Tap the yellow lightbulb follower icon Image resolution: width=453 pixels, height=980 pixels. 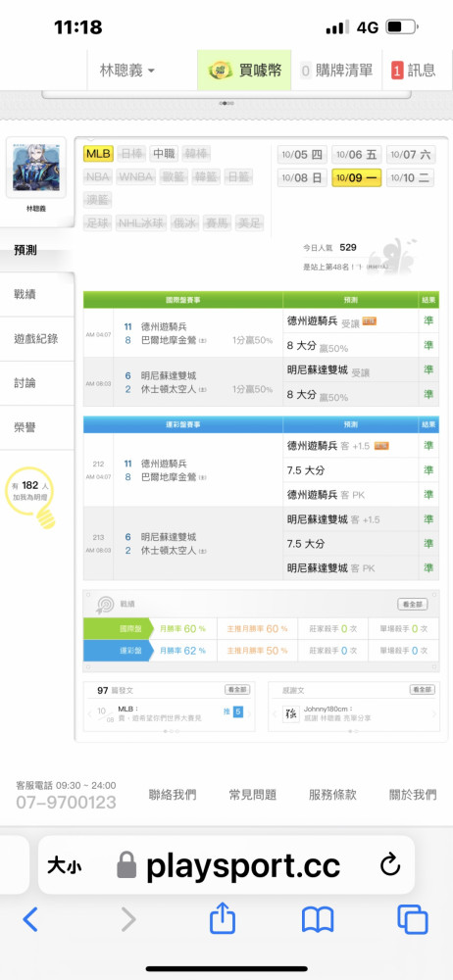30,496
